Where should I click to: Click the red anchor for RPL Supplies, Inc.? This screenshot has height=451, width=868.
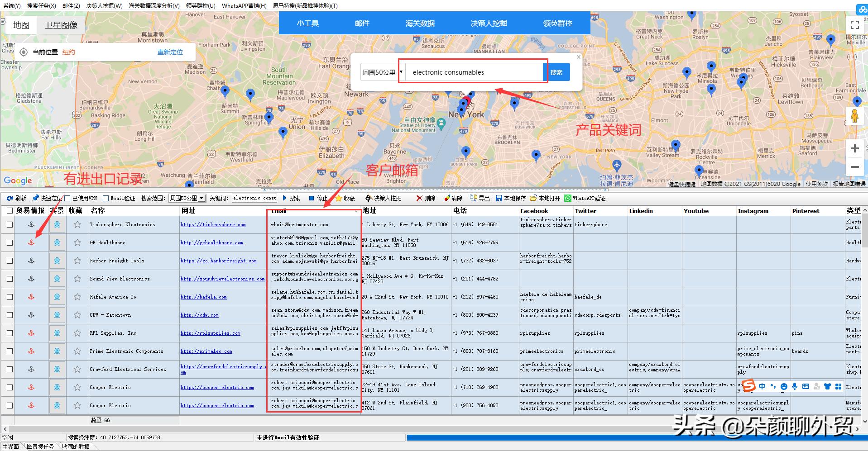(31, 333)
